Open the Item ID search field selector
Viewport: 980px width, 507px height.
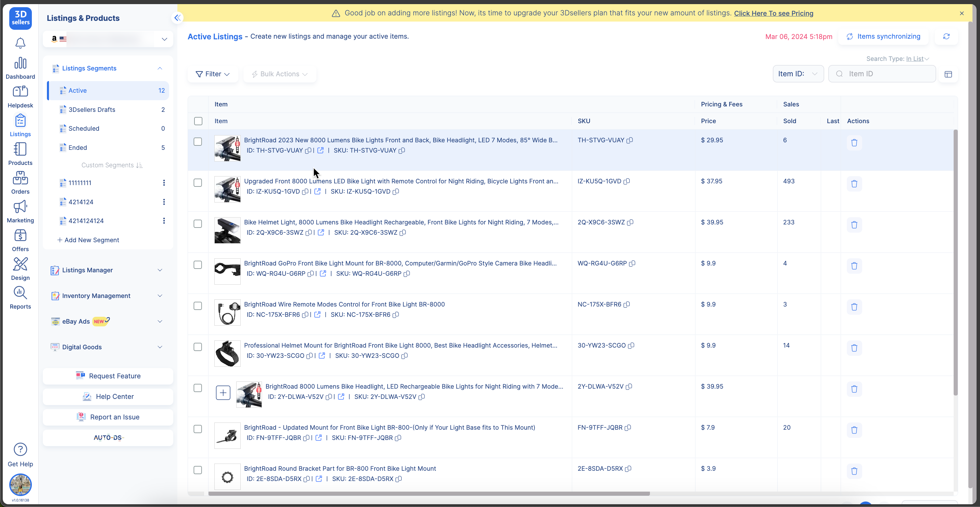pyautogui.click(x=798, y=74)
